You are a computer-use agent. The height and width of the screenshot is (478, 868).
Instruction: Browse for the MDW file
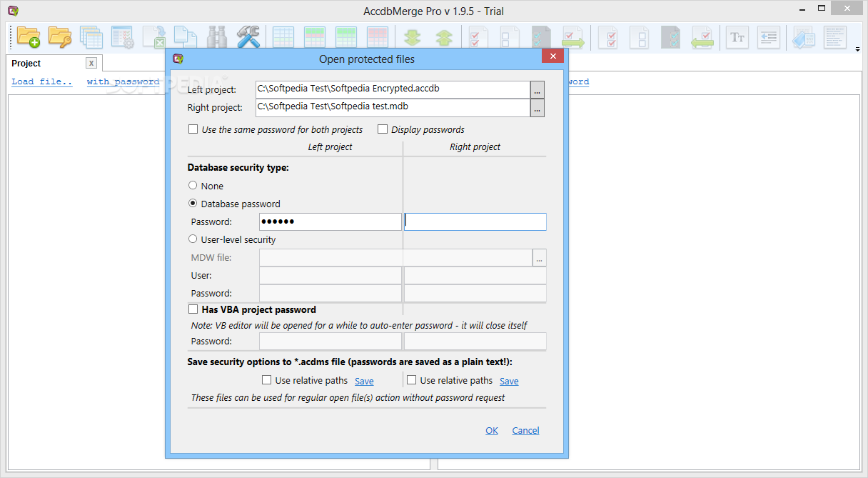tap(540, 258)
